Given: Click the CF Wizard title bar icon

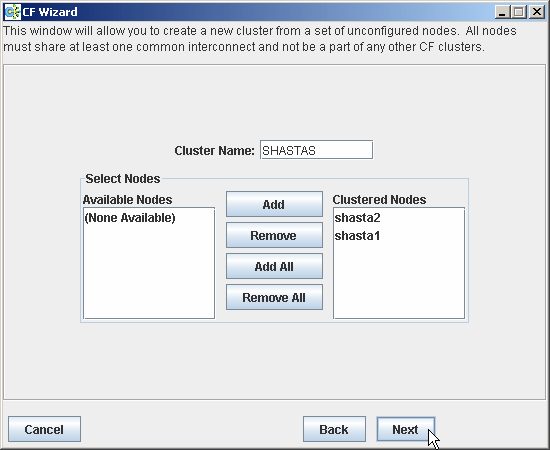Looking at the screenshot, I should pos(12,12).
